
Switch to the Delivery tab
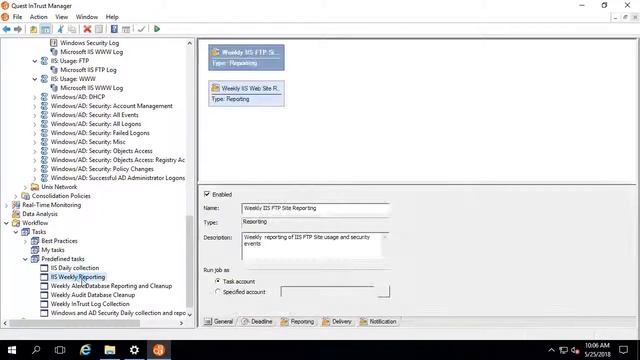click(x=337, y=322)
